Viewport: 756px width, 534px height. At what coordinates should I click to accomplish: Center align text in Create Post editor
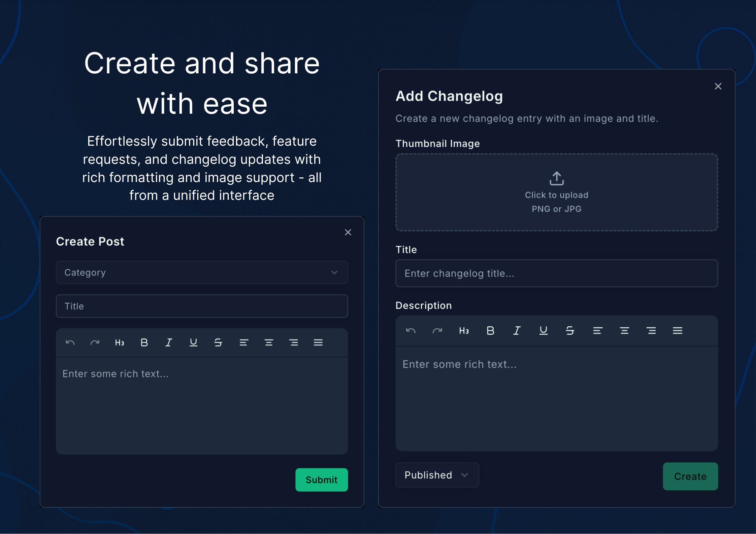[269, 343]
